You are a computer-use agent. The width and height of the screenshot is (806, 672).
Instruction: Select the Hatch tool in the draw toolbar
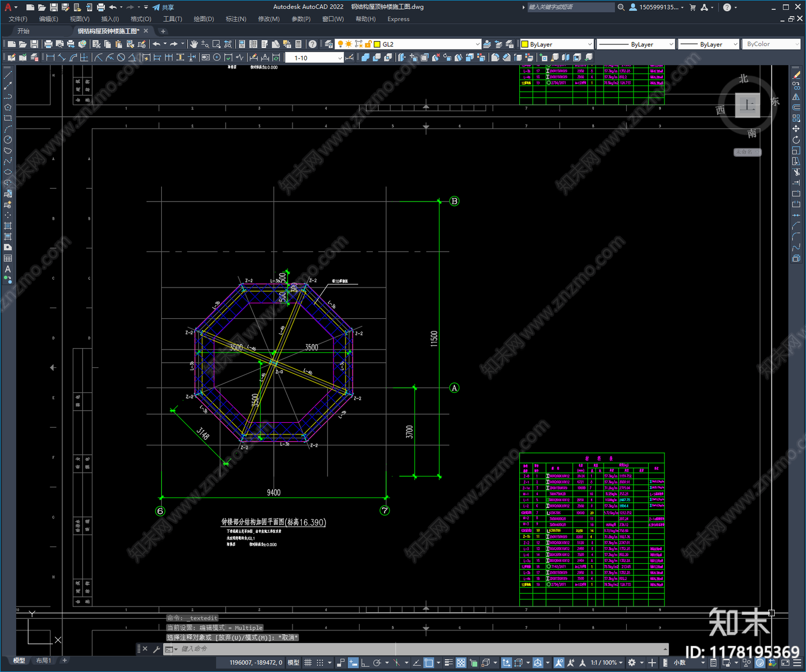[x=8, y=226]
